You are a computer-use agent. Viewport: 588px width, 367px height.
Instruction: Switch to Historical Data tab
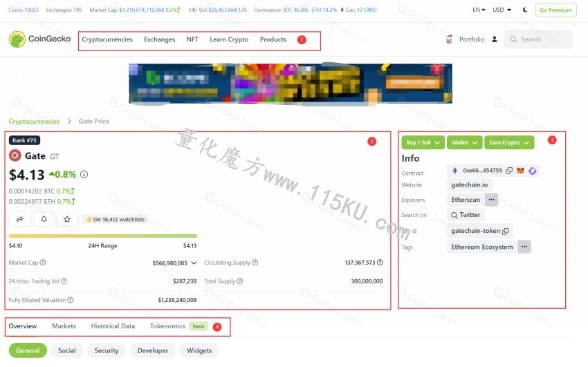pos(113,326)
